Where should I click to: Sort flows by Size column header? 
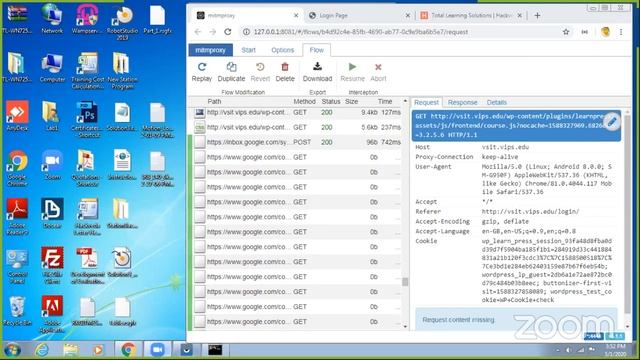point(351,101)
